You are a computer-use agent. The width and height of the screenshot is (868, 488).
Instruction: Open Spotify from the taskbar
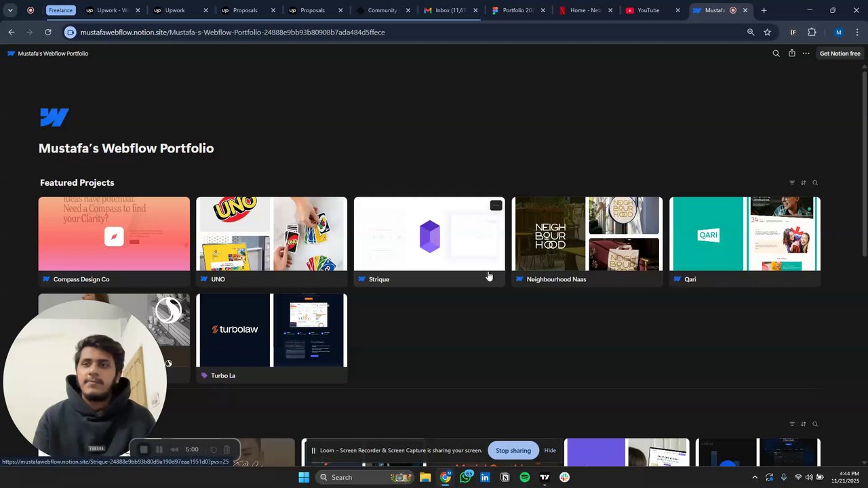525,477
